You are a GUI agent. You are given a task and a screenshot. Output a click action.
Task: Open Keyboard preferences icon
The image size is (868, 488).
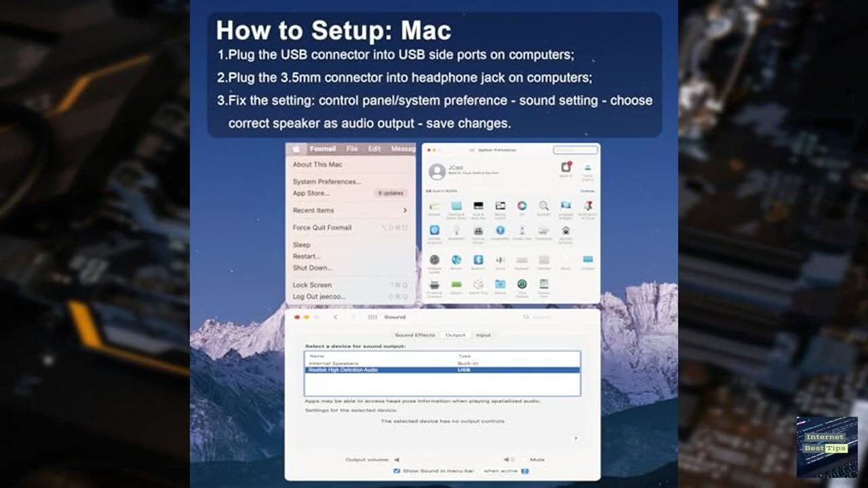tap(522, 260)
